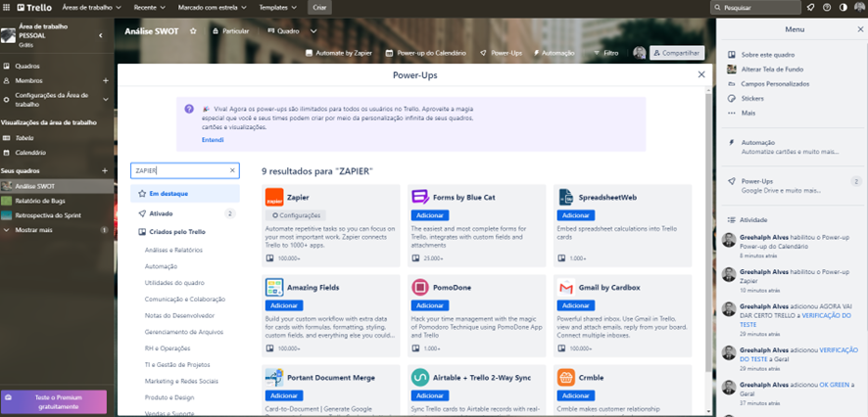Screen dimensions: 868x417
Task: Click the PomoDone power-up icon
Action: click(419, 287)
